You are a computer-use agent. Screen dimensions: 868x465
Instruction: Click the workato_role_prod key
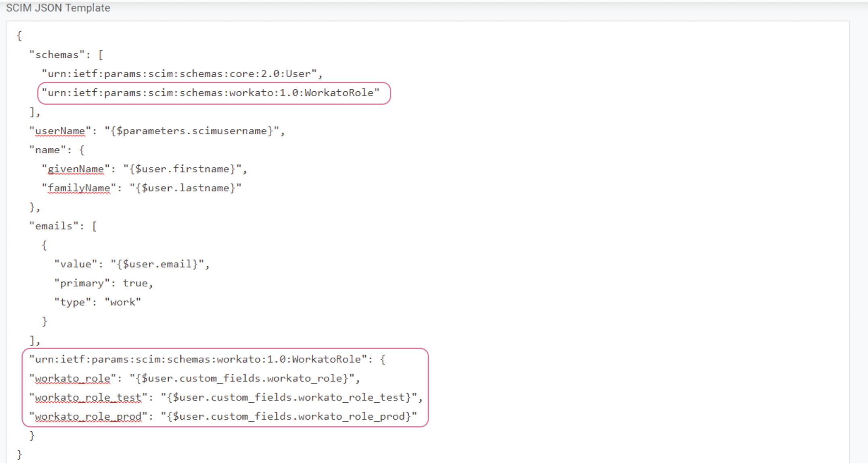pos(88,416)
